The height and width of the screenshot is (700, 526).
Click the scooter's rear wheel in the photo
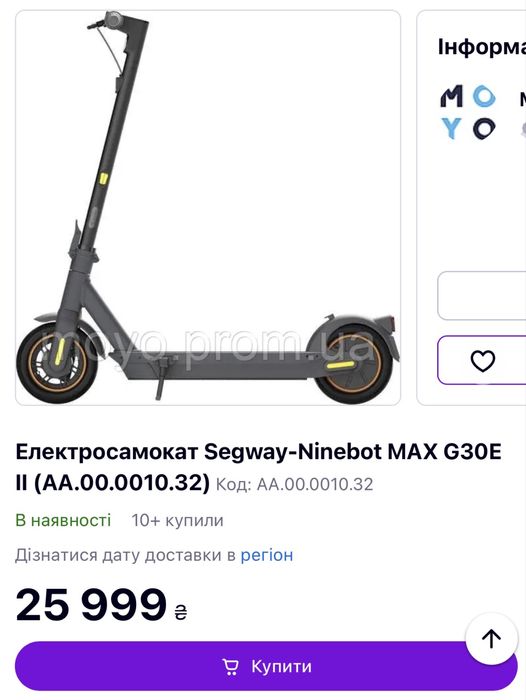[x=355, y=362]
